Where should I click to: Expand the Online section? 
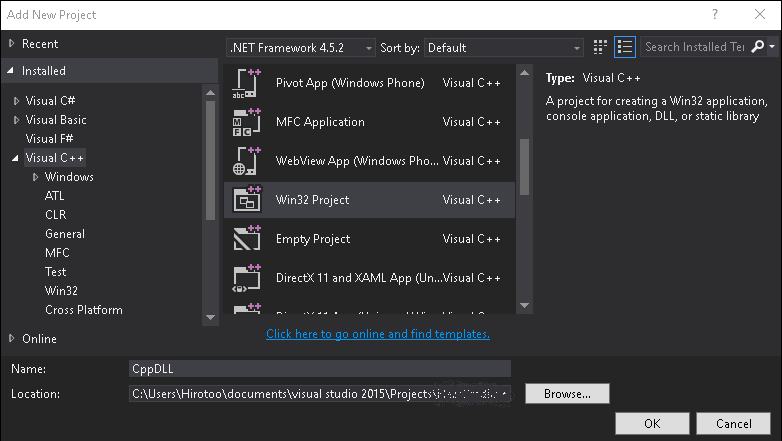click(11, 338)
